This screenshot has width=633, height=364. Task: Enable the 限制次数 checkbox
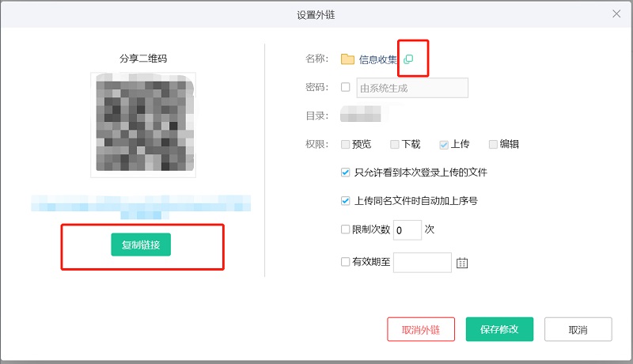tap(345, 229)
